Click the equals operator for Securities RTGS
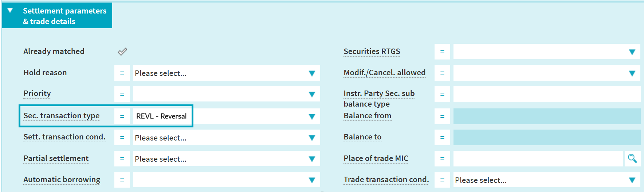Viewport: 644px width, 192px height. [x=442, y=52]
